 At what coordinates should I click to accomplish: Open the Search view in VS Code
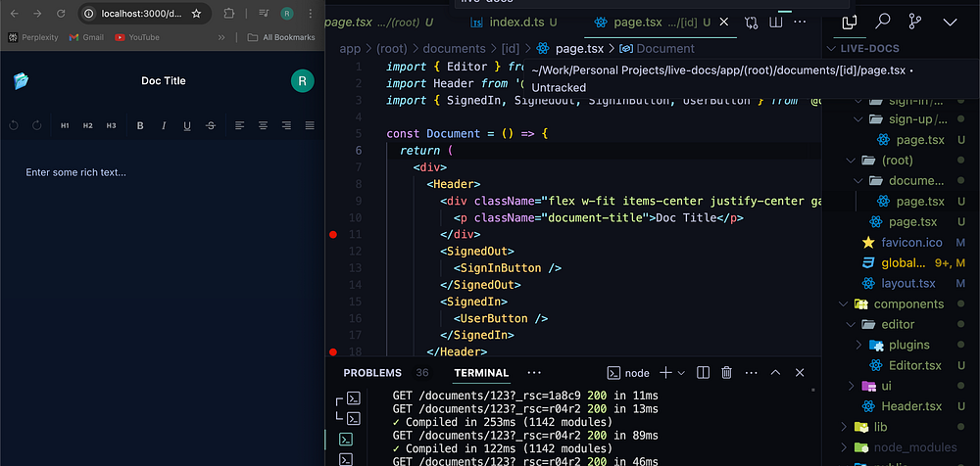click(x=883, y=21)
